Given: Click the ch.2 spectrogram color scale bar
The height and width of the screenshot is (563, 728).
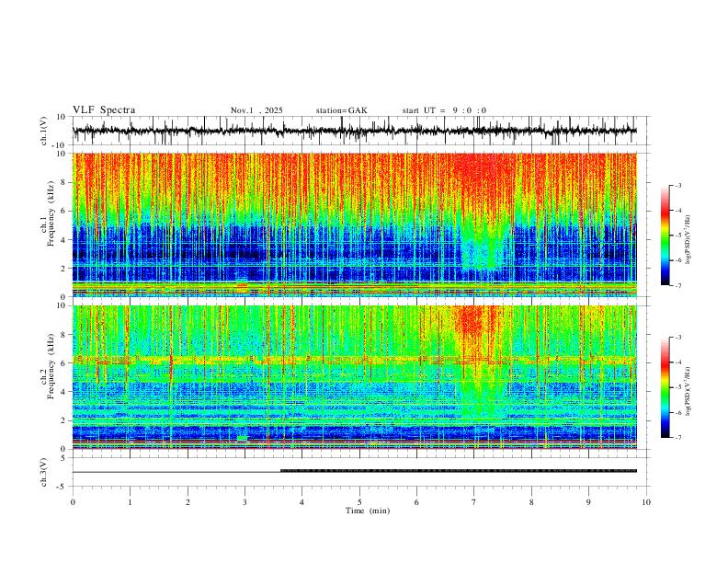Looking at the screenshot, I should tap(665, 387).
